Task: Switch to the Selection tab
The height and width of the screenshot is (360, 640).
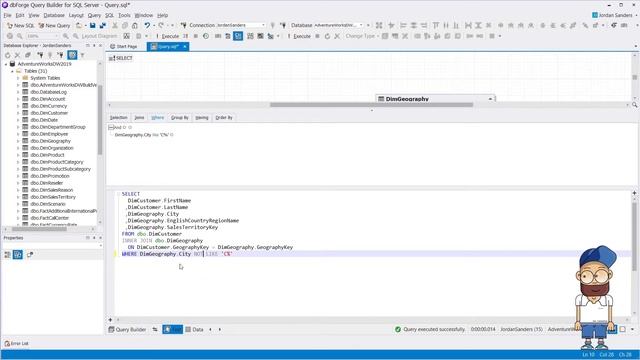Action: pyautogui.click(x=118, y=118)
